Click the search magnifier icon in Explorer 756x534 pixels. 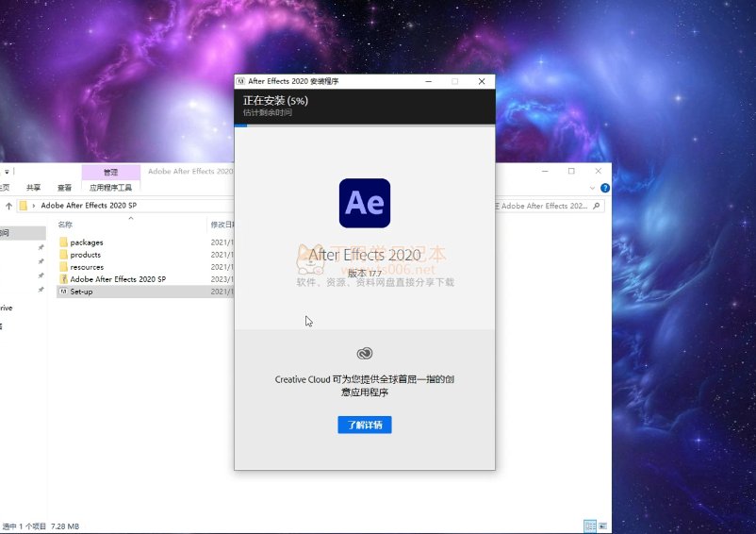(594, 206)
